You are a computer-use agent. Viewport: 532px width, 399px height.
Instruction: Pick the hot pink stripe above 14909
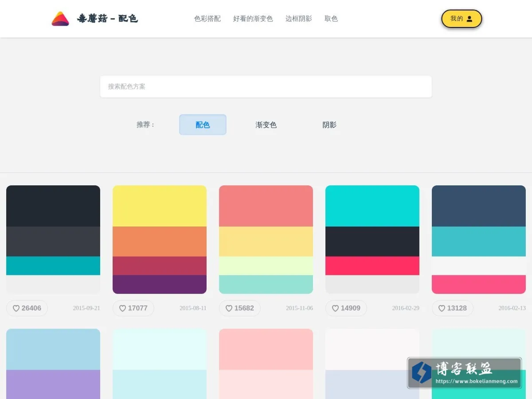[372, 266]
